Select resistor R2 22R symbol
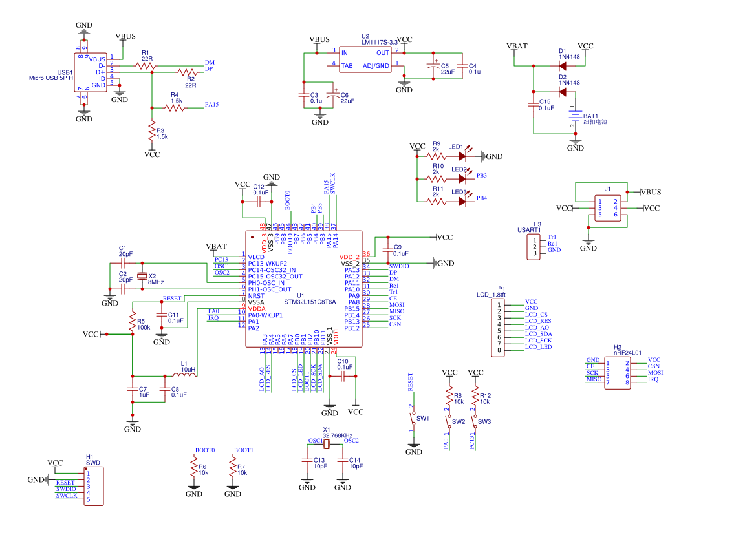Viewport: 756px width, 535px height. 187,73
